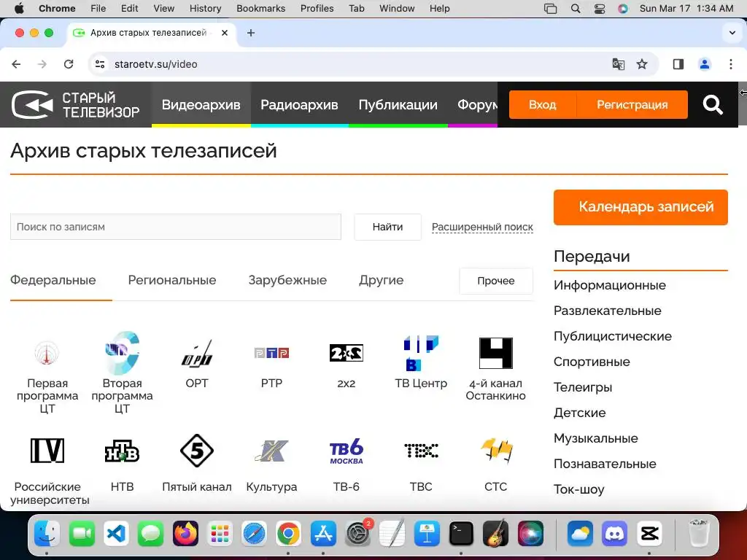This screenshot has width=747, height=560.
Task: Open the Российские университеты channel logo
Action: (47, 451)
